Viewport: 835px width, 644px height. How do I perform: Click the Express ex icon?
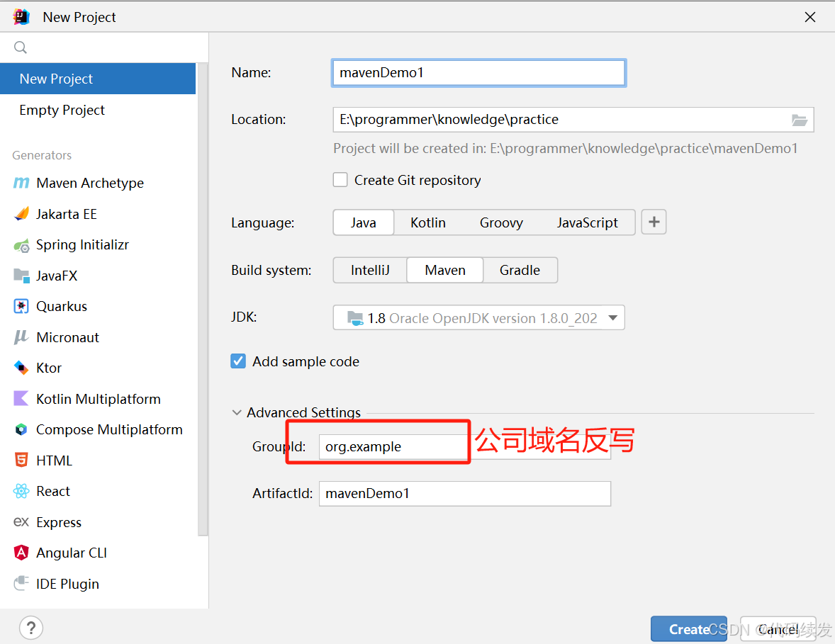[21, 522]
